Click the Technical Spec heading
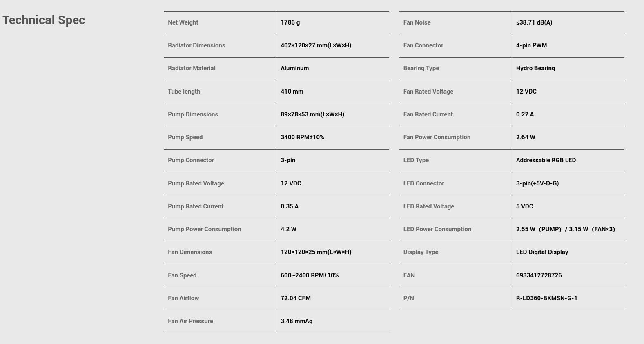This screenshot has height=344, width=644. 44,20
